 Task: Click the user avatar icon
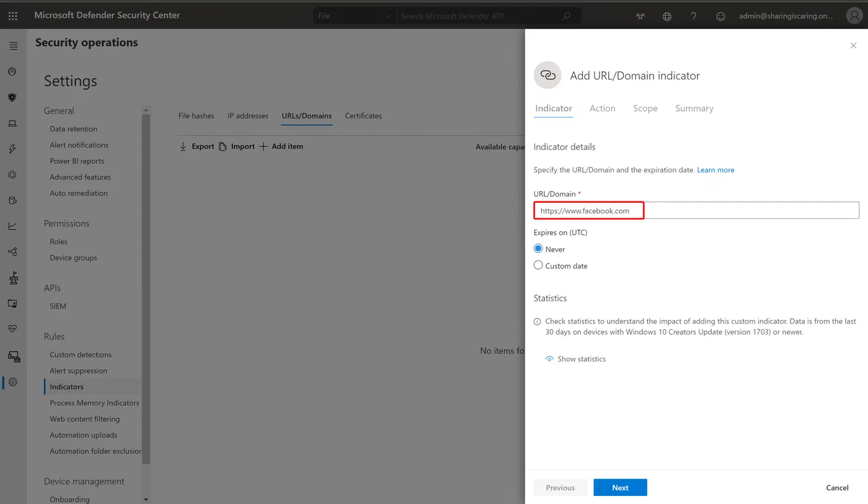click(854, 15)
